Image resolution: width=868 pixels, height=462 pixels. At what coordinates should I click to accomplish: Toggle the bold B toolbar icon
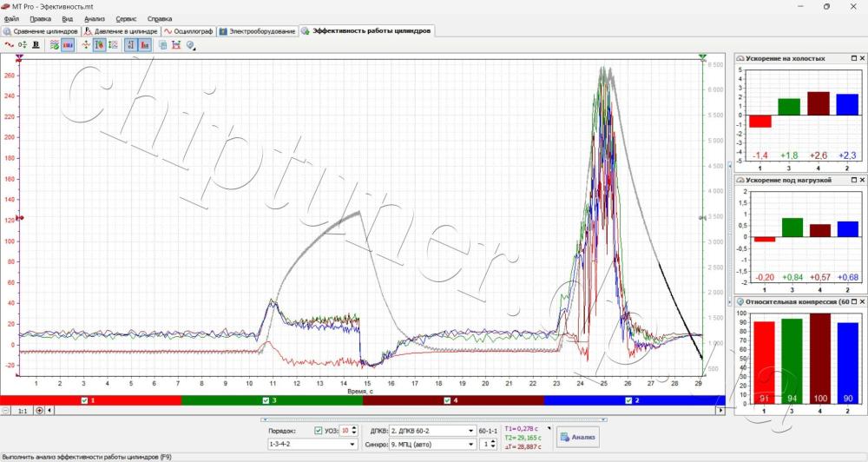coord(36,45)
